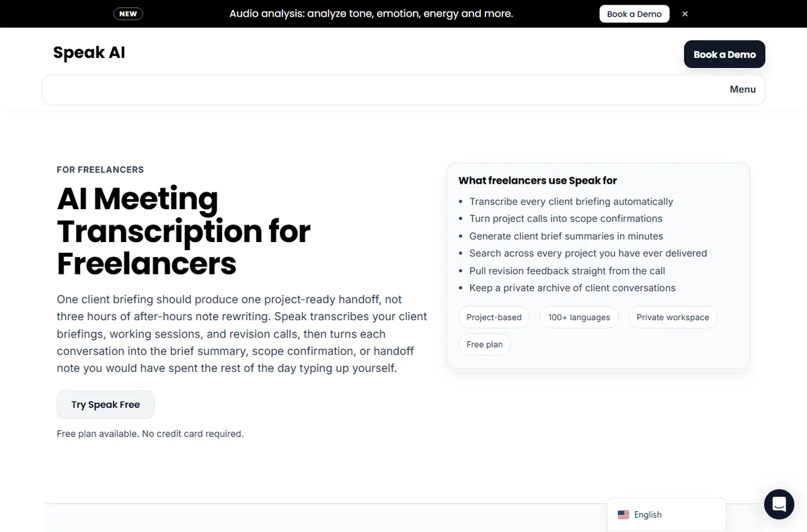Open the English language selector
807x532 pixels.
click(666, 515)
